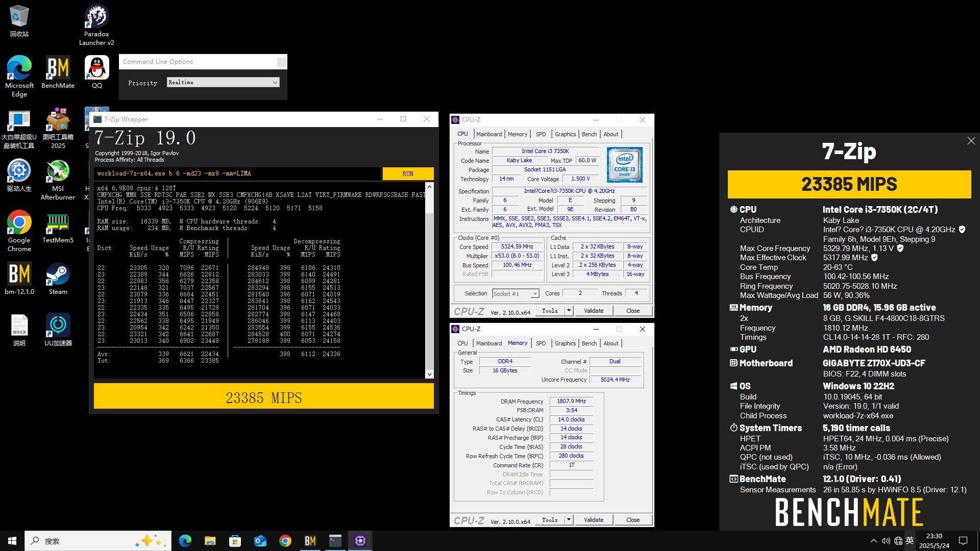
Task: Launch MSI Afterburner desktop icon
Action: pyautogui.click(x=58, y=179)
